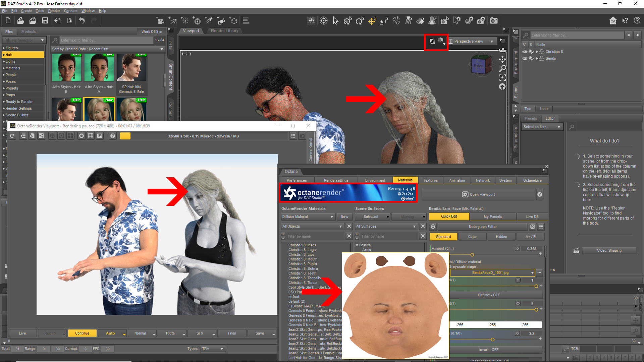The height and width of the screenshot is (362, 644).
Task: Restart render in OctaneRender viewport
Action: (12, 136)
